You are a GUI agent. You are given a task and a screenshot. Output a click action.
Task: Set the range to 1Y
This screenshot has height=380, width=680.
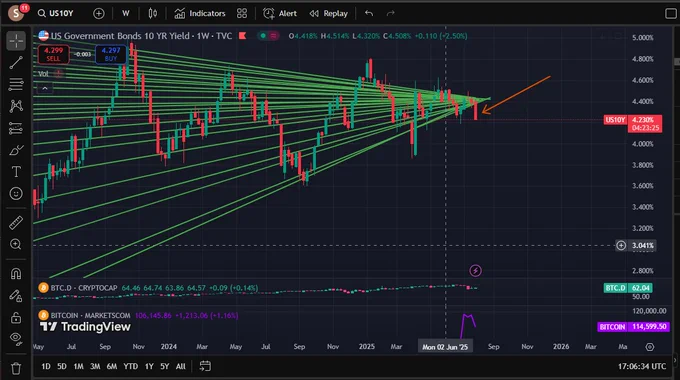click(149, 367)
